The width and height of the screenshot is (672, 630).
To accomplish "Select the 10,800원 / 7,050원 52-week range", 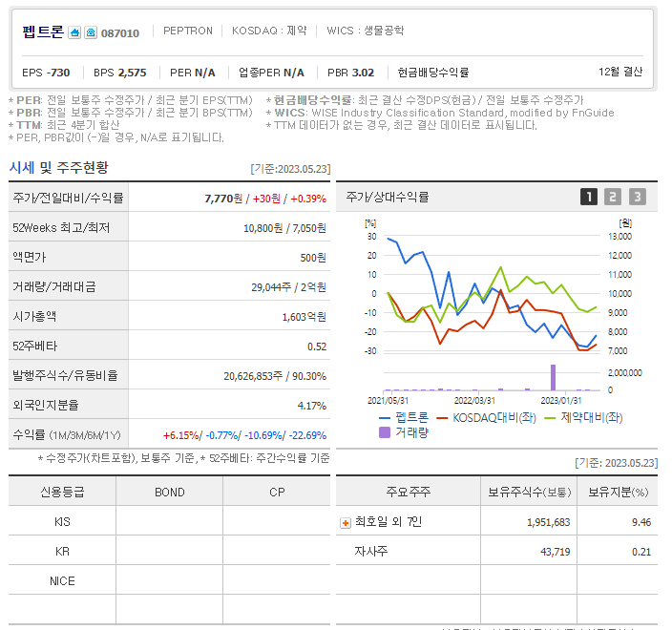I will 284,228.
